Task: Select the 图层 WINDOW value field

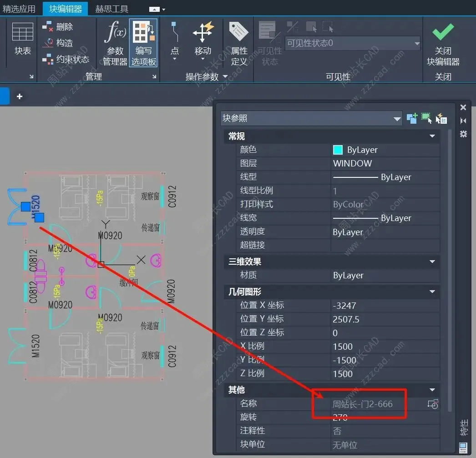Action: click(385, 163)
